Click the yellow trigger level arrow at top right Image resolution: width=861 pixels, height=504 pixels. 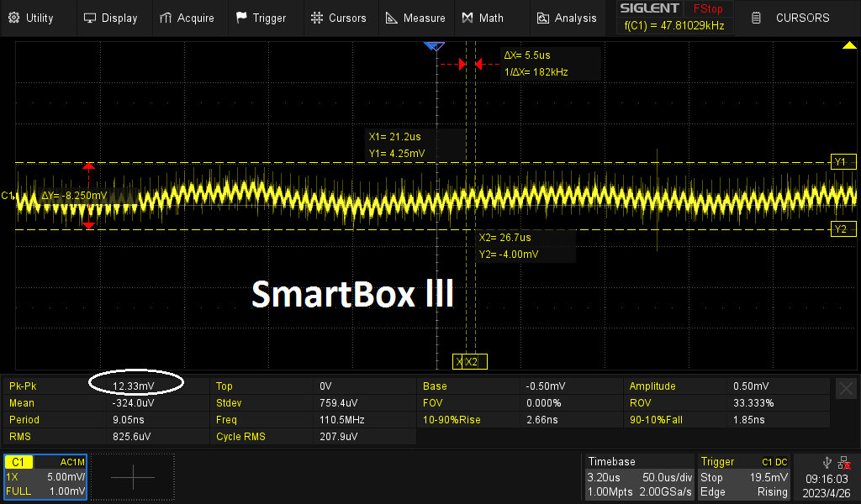point(849,45)
